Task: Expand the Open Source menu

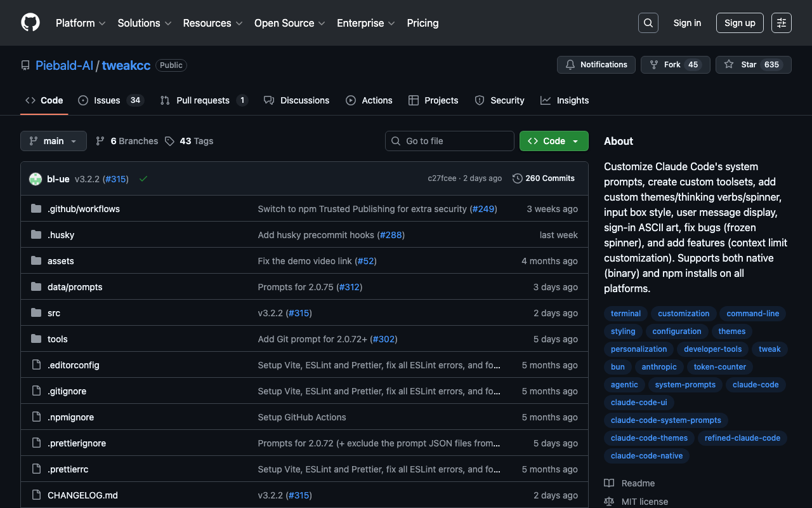Action: 289,23
